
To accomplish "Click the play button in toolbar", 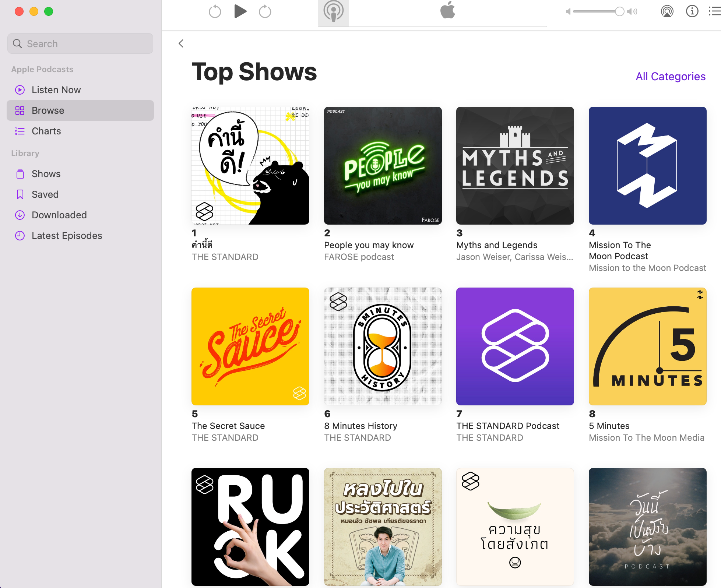I will pyautogui.click(x=240, y=11).
